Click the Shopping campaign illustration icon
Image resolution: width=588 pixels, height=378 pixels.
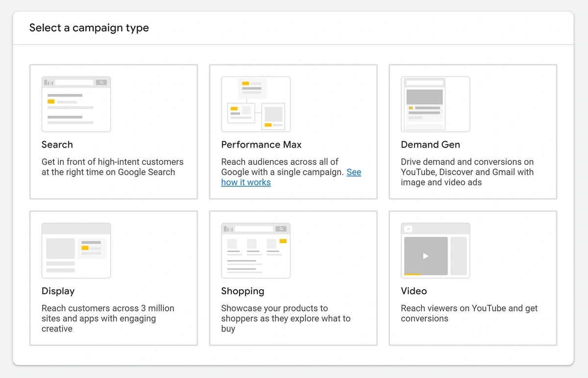256,251
